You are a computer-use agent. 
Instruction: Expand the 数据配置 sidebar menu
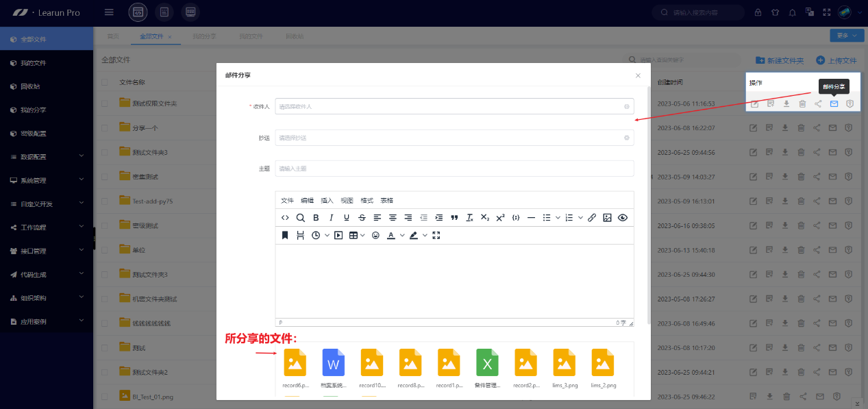pos(47,157)
